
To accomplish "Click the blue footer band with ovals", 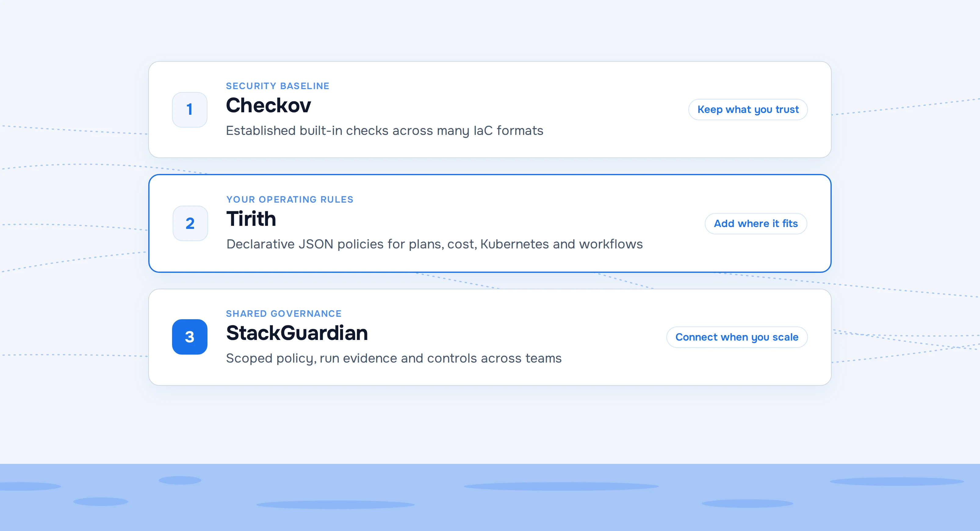I will [x=490, y=497].
